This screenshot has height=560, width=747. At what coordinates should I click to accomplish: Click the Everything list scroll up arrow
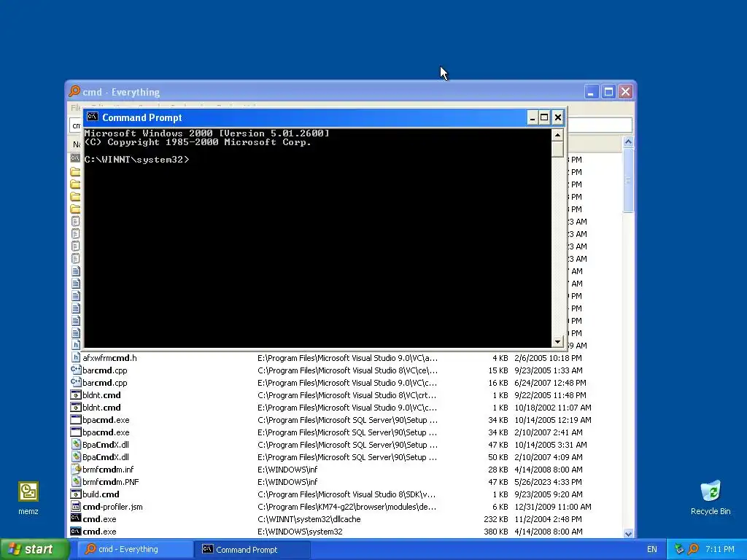(x=628, y=141)
